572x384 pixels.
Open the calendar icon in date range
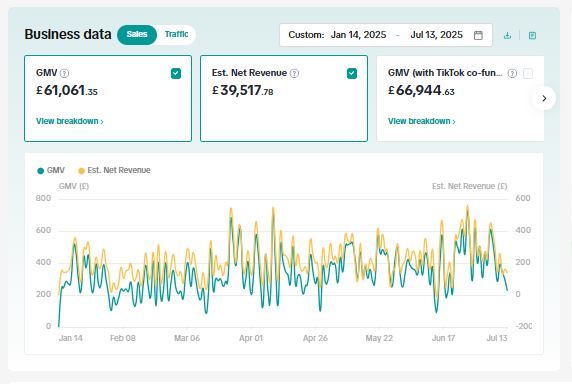click(478, 35)
